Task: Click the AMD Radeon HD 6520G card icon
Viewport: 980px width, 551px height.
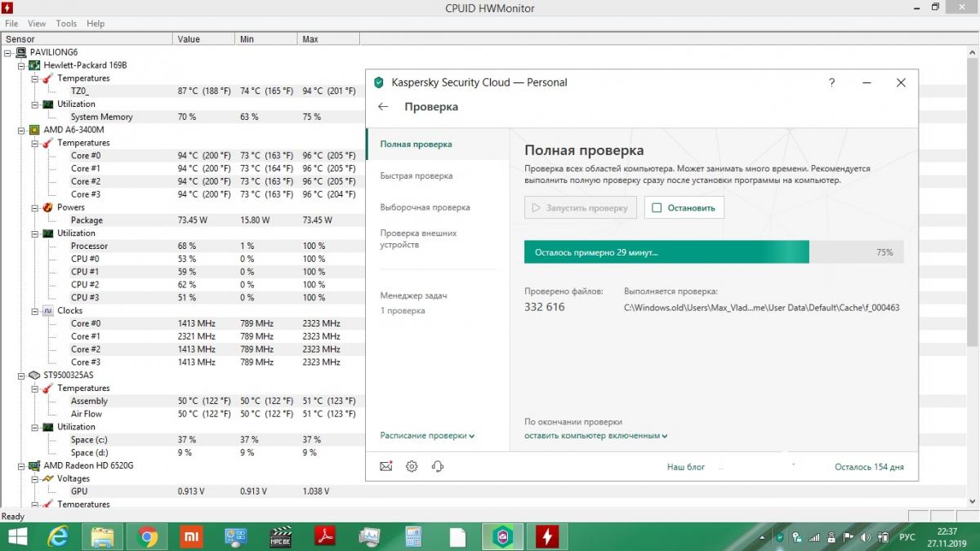Action: click(x=34, y=465)
